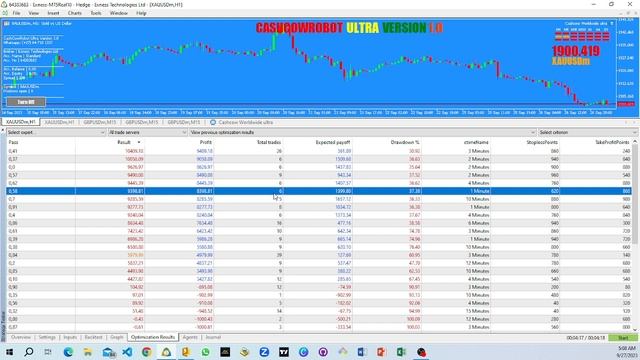Click the system clock in the tray
The image size is (640, 360).
pos(627,352)
